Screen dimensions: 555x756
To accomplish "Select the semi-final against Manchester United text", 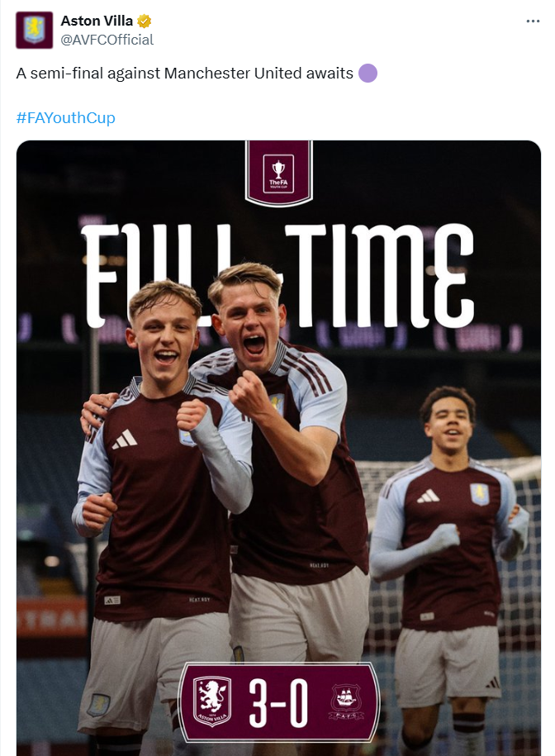I will coord(184,74).
